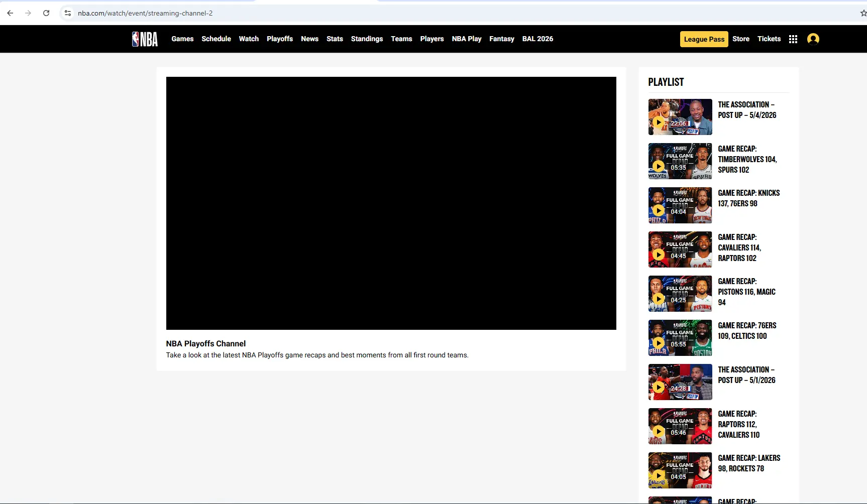Bookmark this page with the star icon

[863, 13]
